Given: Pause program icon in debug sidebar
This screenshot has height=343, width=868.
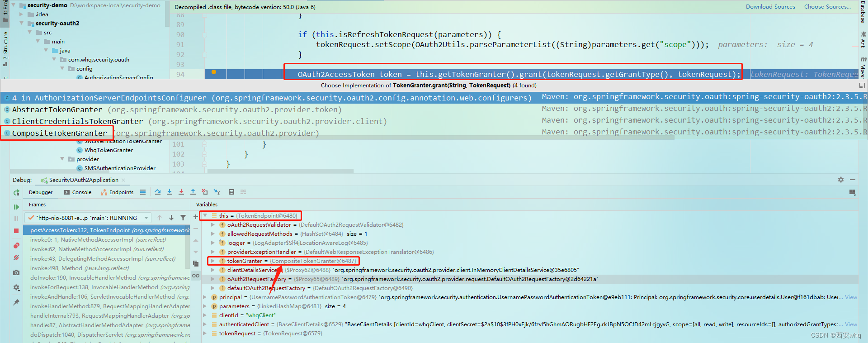Looking at the screenshot, I should 16,219.
